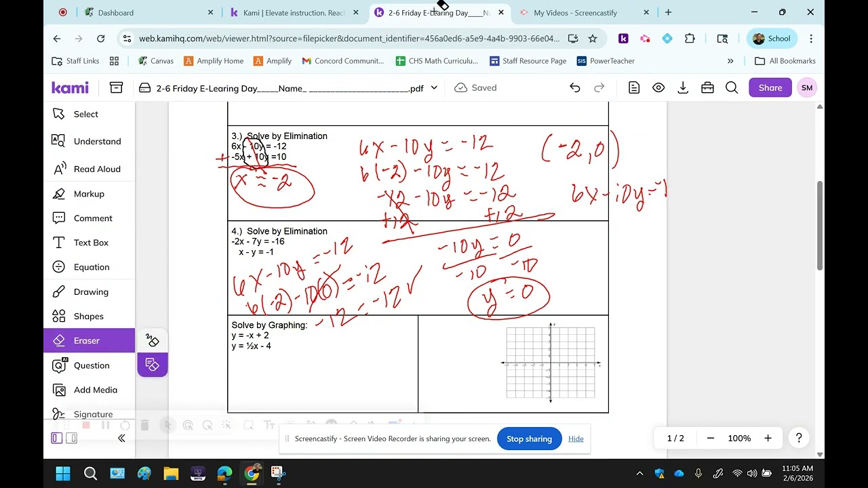Click Stop sharing button
Viewport: 868px width, 488px height.
(x=530, y=439)
